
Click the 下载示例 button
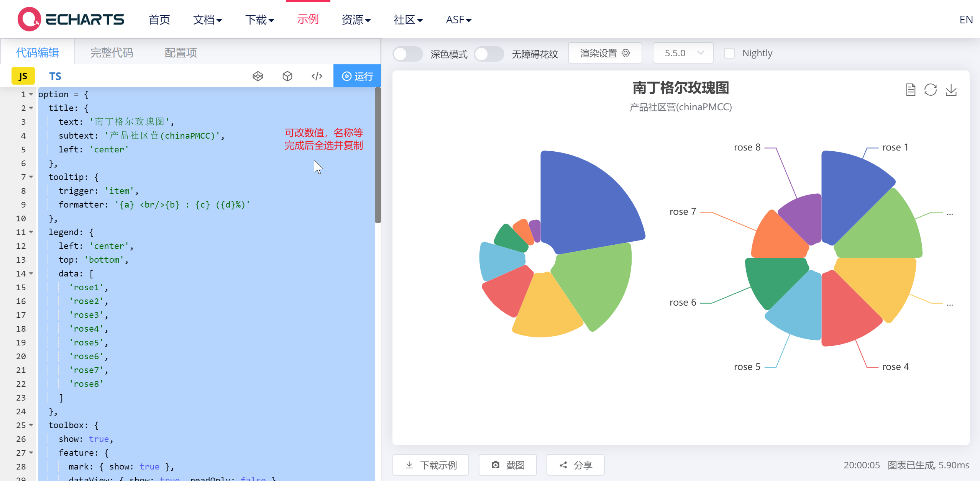point(431,465)
